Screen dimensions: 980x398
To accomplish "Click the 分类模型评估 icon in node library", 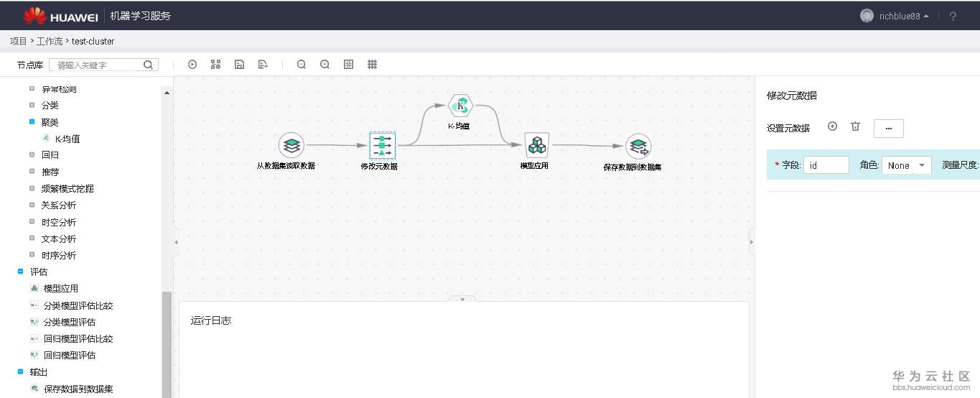I will click(x=34, y=322).
